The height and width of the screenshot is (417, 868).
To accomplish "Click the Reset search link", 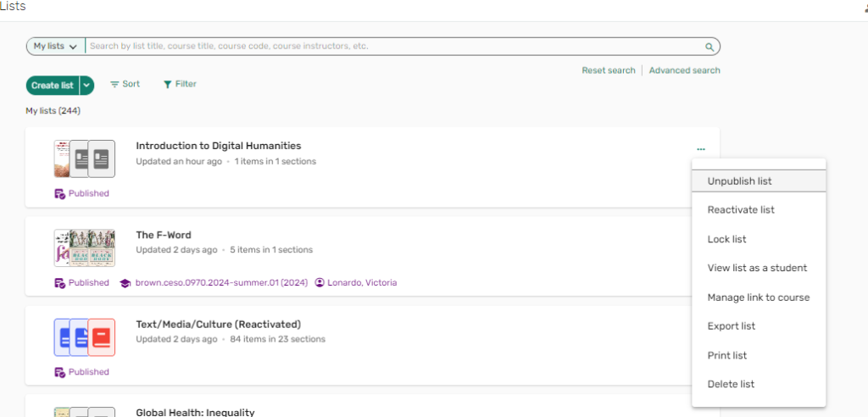I will tap(608, 70).
